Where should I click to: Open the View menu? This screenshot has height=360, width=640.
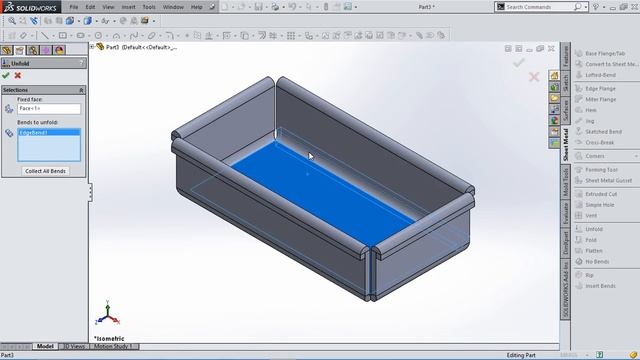[x=108, y=7]
